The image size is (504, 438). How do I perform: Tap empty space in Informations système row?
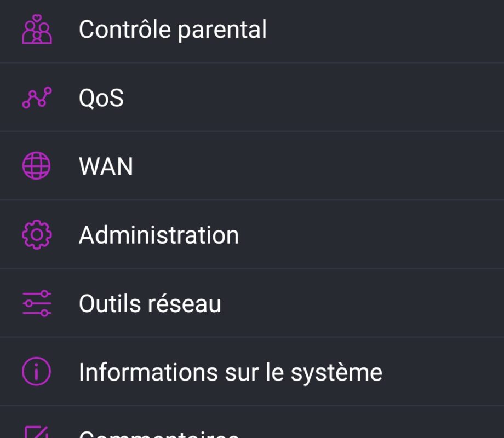[x=444, y=372]
